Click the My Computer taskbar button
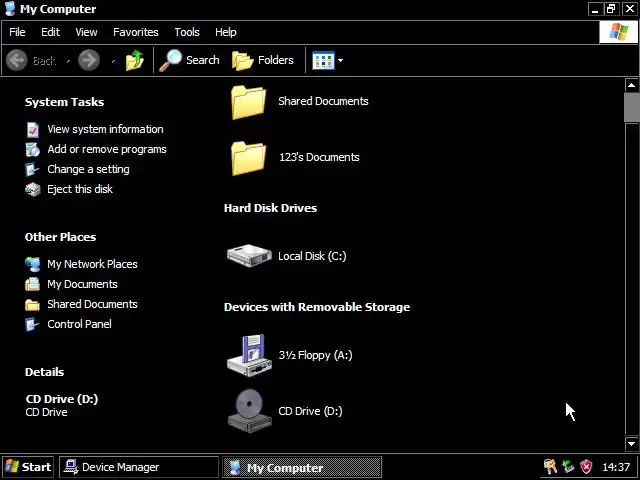 click(302, 467)
